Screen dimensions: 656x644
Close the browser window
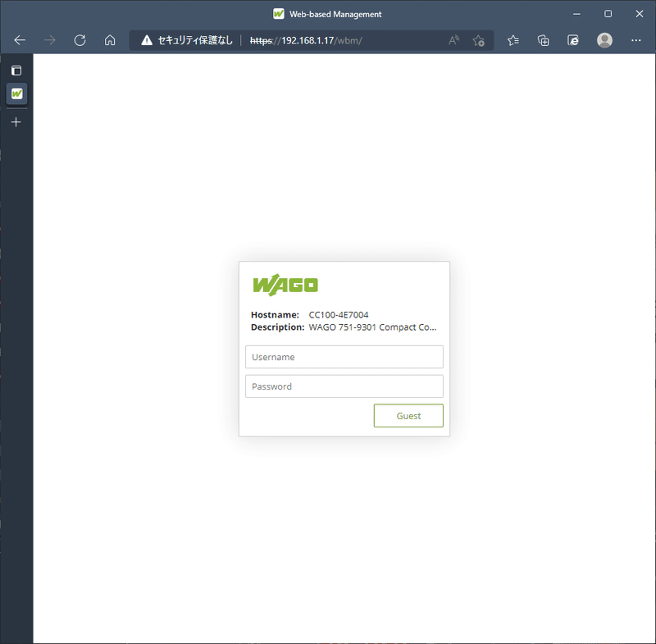(x=640, y=14)
